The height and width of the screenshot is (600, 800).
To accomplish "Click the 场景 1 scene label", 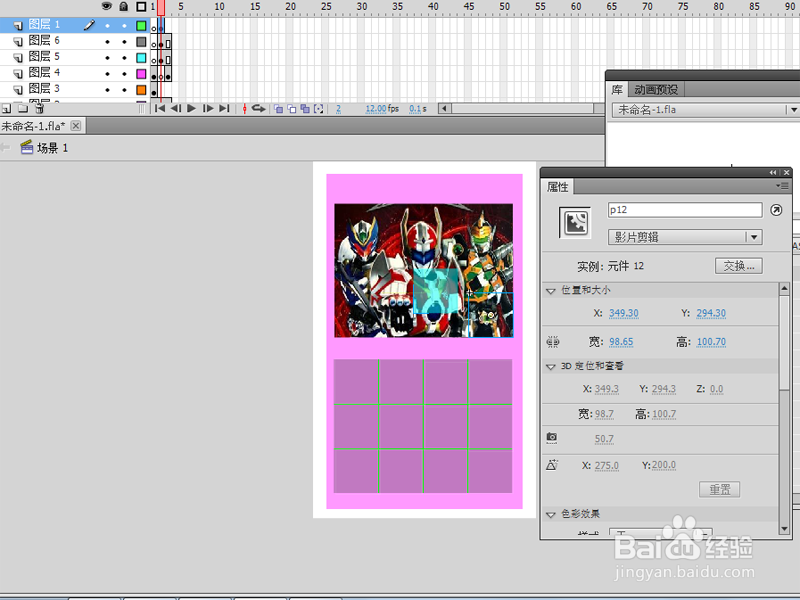I will point(52,148).
